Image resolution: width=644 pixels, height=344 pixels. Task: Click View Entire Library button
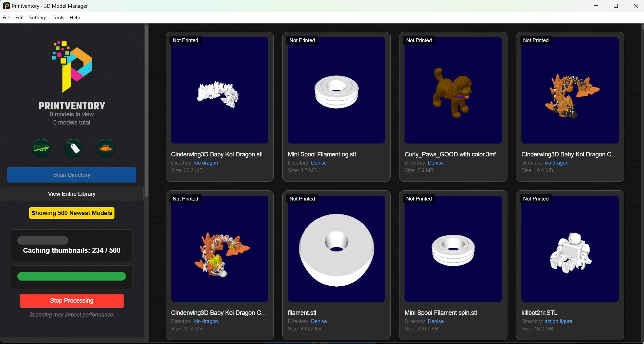[72, 194]
